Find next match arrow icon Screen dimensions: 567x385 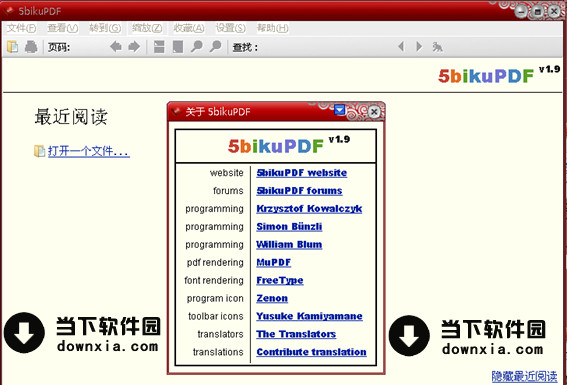point(419,47)
